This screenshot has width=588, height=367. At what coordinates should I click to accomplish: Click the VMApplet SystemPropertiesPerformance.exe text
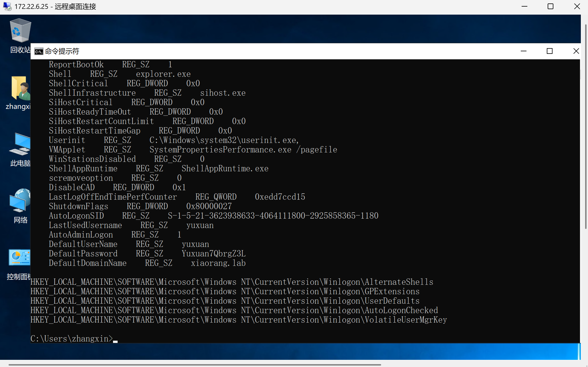220,150
